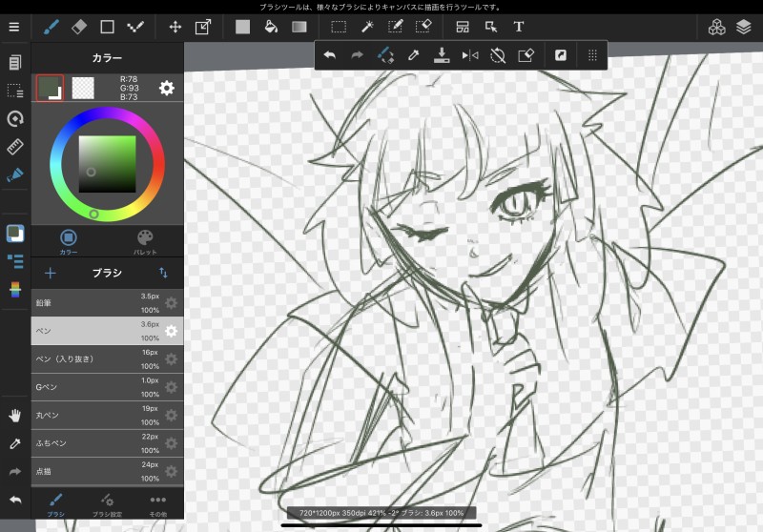Select the Transform tool
Screen dimensions: 763x532
click(x=203, y=27)
